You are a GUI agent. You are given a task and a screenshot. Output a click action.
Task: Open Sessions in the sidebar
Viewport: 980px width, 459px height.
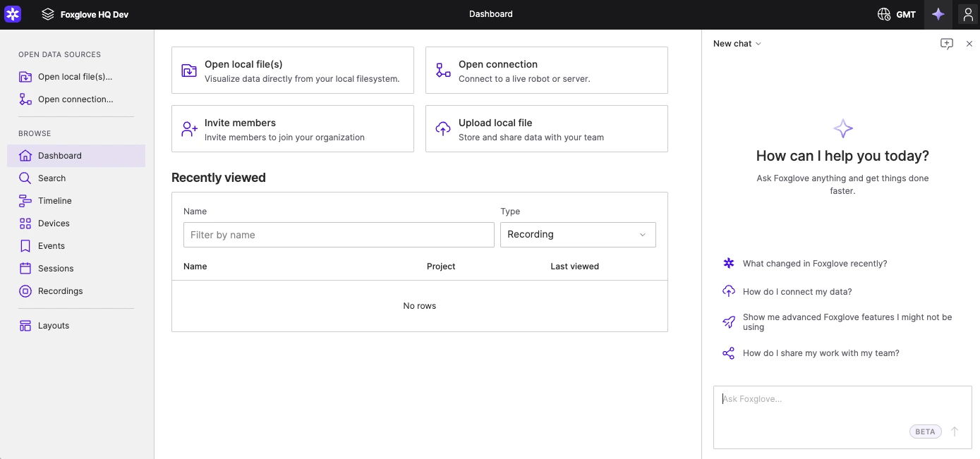pyautogui.click(x=76, y=269)
